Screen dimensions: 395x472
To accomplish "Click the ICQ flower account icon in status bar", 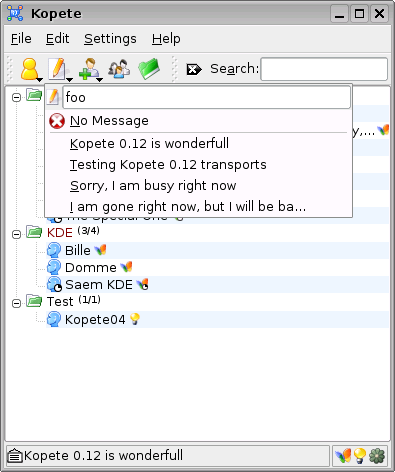I will tap(377, 456).
